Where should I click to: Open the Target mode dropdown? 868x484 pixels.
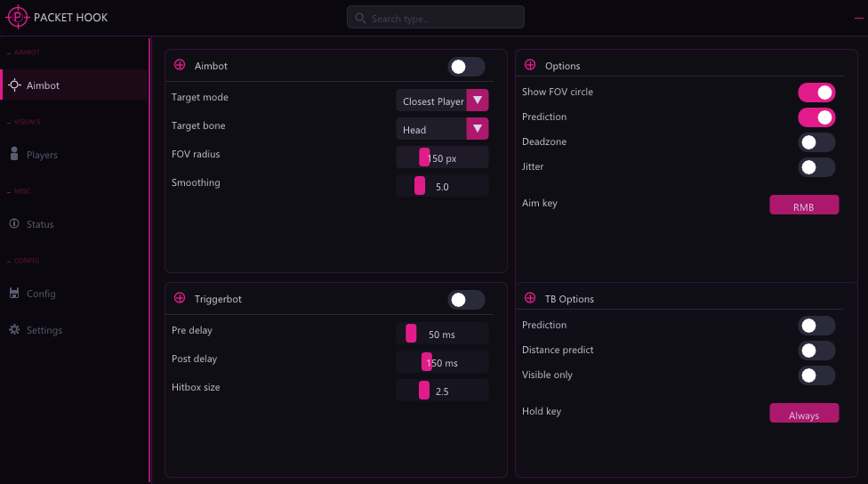(x=442, y=101)
